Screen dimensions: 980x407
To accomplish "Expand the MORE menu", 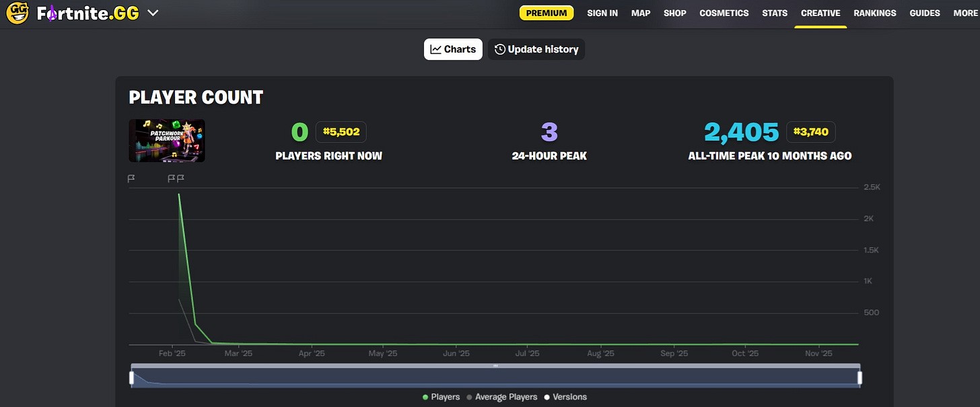I will [965, 13].
